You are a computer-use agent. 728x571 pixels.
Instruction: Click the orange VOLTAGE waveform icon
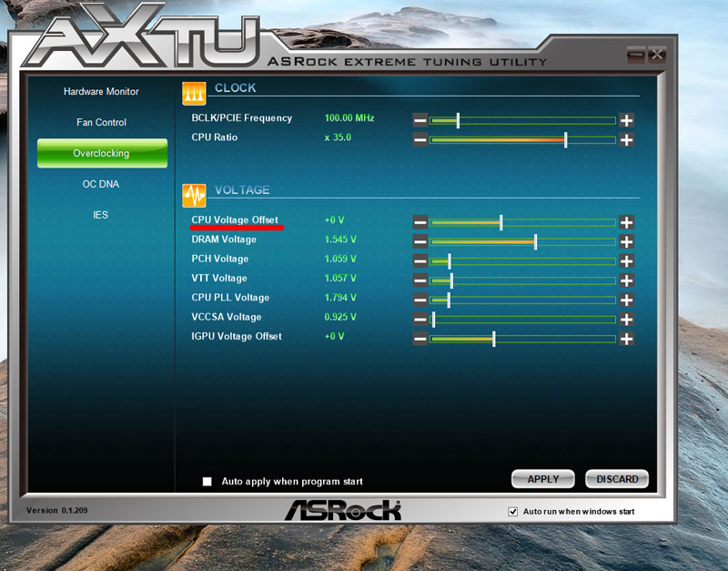[194, 196]
